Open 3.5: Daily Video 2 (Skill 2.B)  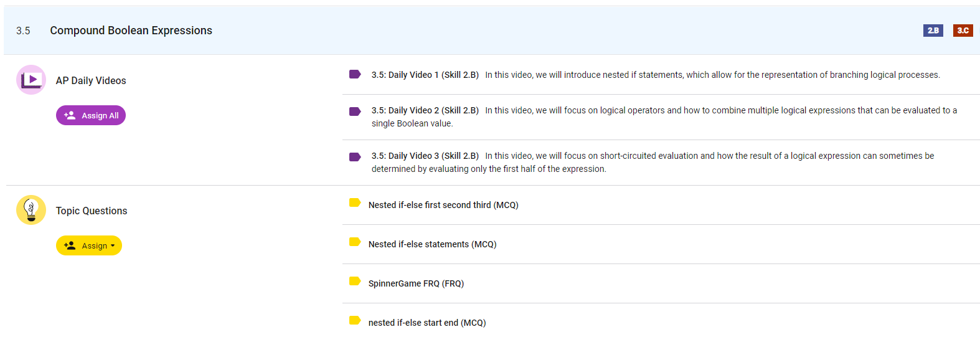coord(425,110)
